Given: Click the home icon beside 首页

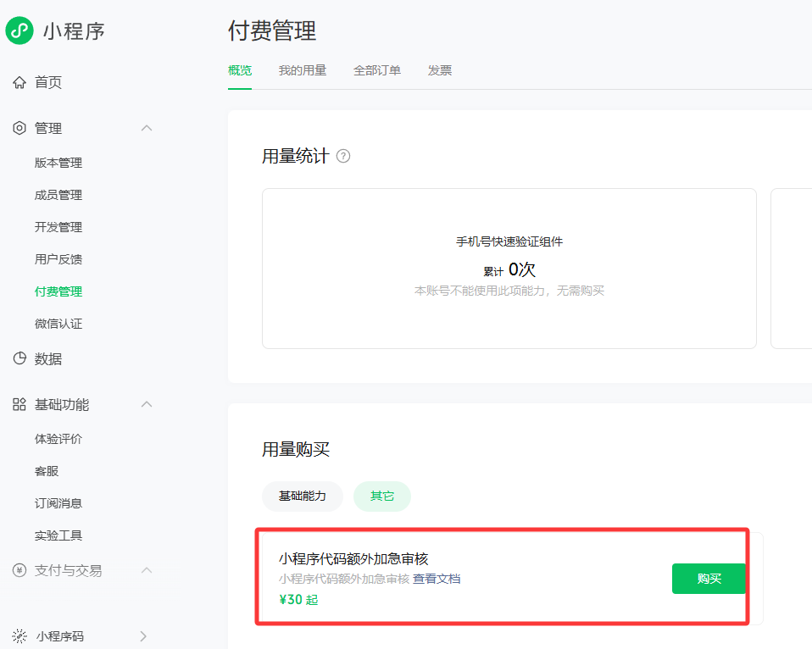Looking at the screenshot, I should click(x=19, y=82).
